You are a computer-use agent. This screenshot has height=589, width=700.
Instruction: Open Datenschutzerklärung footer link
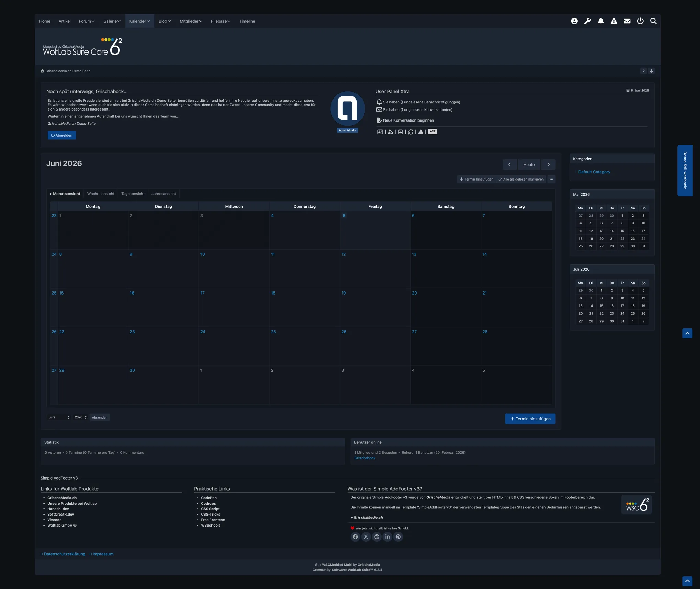(x=65, y=554)
